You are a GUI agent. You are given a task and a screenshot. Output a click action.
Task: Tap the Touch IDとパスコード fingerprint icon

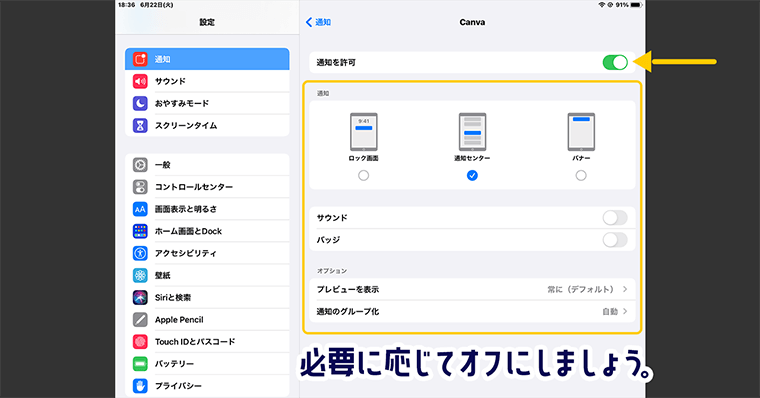tap(140, 342)
